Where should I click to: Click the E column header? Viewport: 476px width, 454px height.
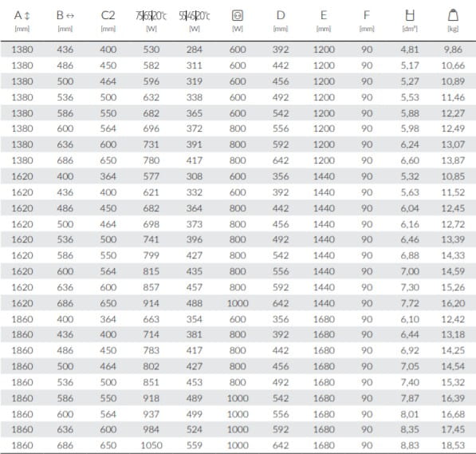coord(324,15)
